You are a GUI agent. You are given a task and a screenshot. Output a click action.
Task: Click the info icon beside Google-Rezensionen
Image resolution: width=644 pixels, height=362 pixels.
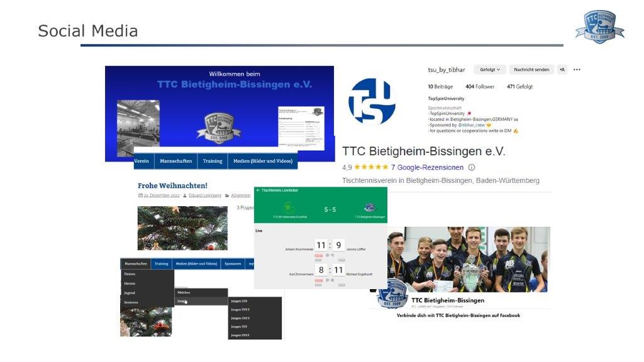pos(472,168)
